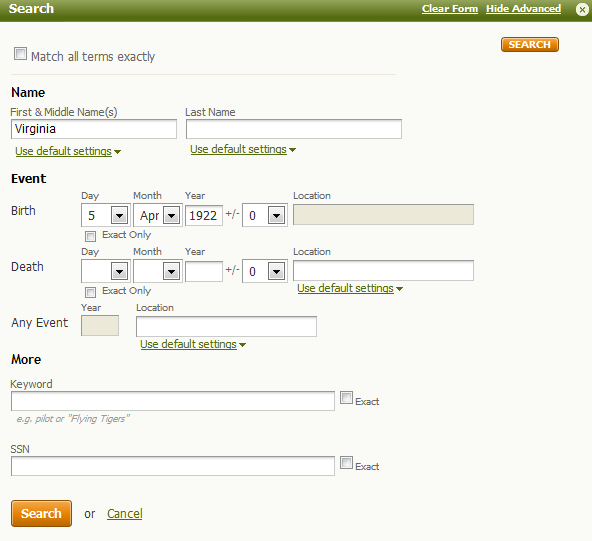The width and height of the screenshot is (592, 541).
Task: Open the Death Day dropdown arrow
Action: point(119,271)
